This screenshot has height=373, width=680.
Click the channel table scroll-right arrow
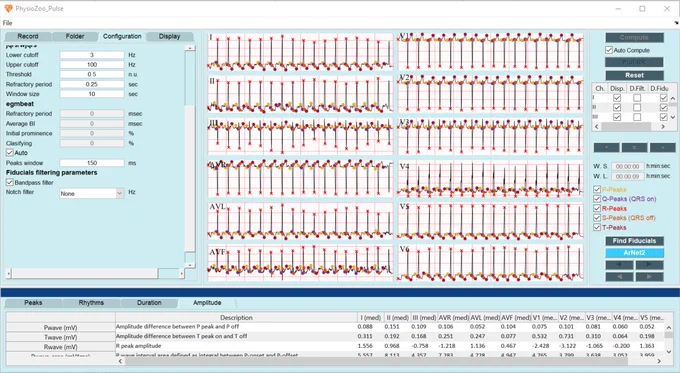[663, 127]
